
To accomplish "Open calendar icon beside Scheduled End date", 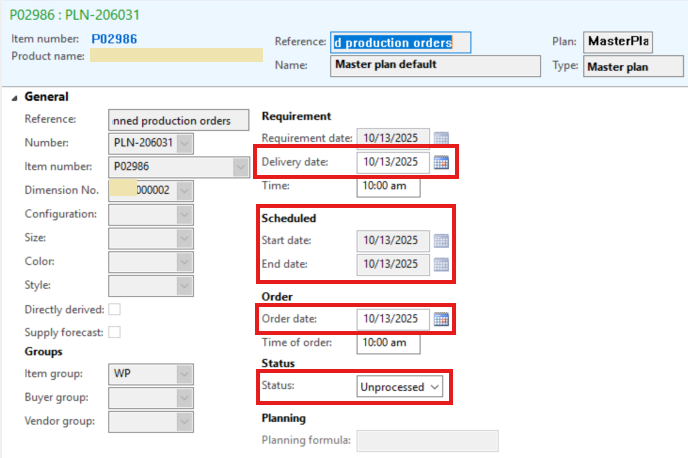I will 441,265.
